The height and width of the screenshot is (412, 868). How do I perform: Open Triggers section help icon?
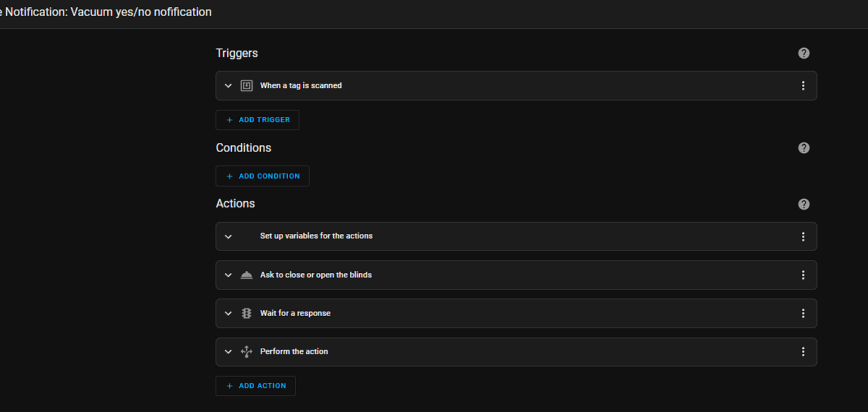click(x=804, y=53)
